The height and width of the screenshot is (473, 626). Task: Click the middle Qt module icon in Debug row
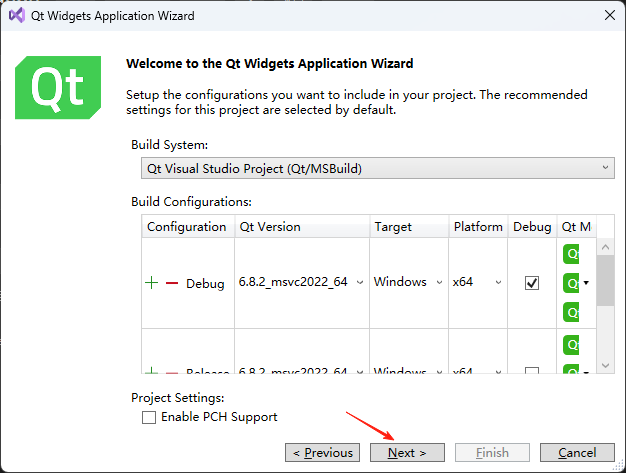coord(571,283)
